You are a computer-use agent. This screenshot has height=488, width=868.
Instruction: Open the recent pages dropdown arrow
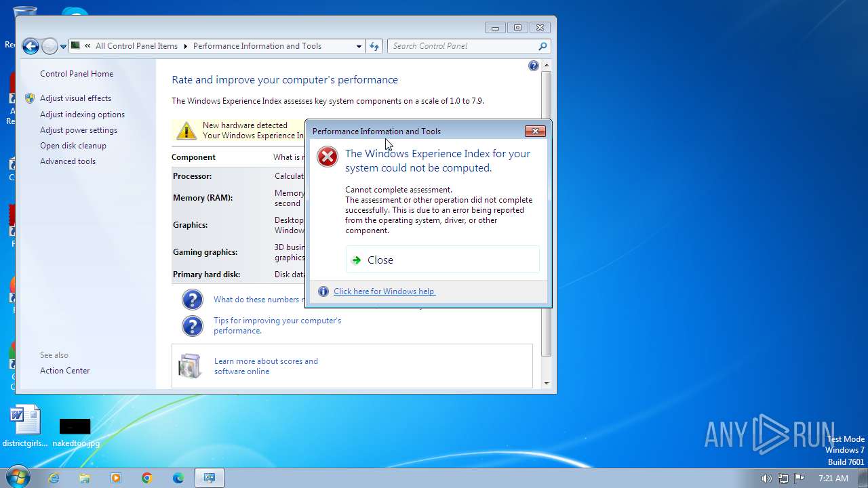tap(63, 47)
